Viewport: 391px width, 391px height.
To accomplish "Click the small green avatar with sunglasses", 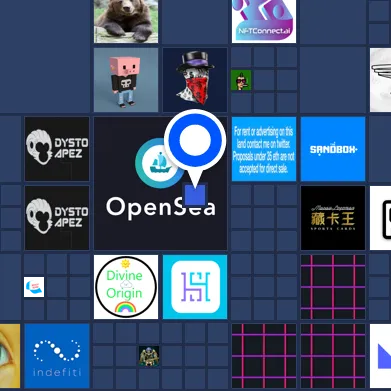I will point(241,80).
